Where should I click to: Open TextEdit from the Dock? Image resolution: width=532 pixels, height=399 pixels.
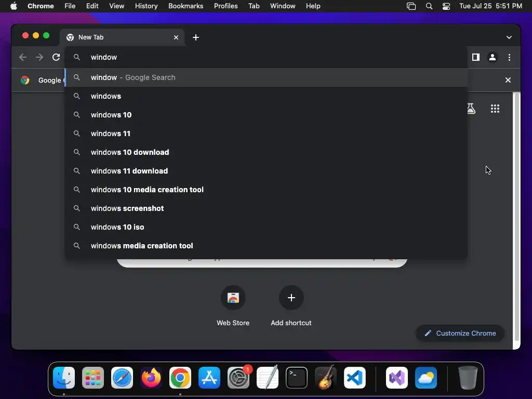point(268,378)
